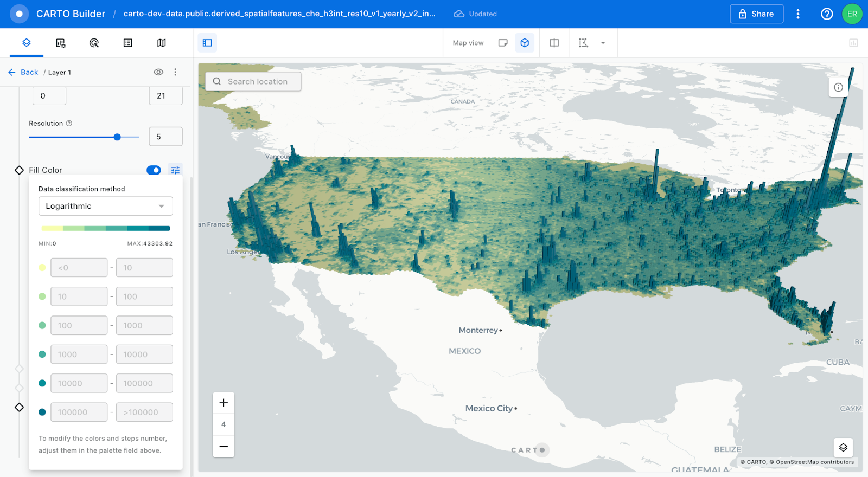Open the help question mark icon
868x477 pixels.
(826, 14)
